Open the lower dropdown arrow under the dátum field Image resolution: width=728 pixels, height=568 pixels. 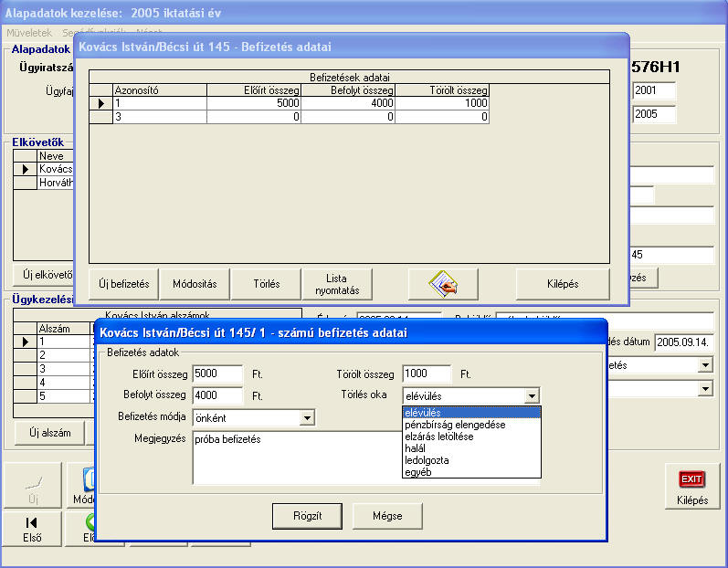[x=705, y=388]
